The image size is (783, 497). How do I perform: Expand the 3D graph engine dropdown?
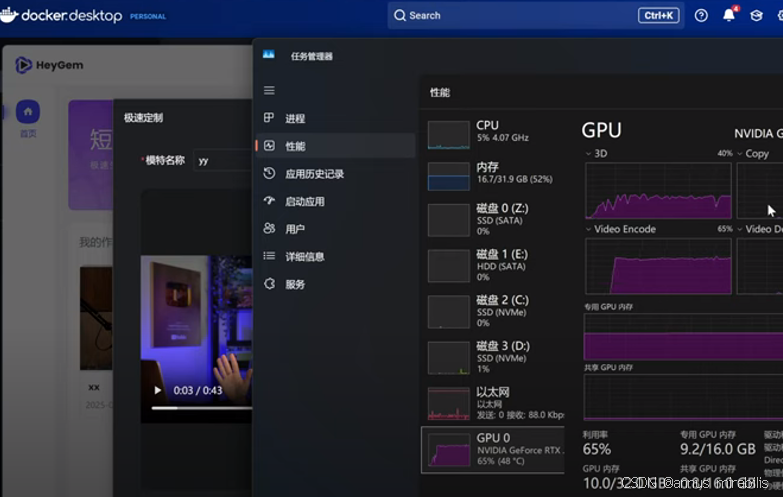(588, 154)
